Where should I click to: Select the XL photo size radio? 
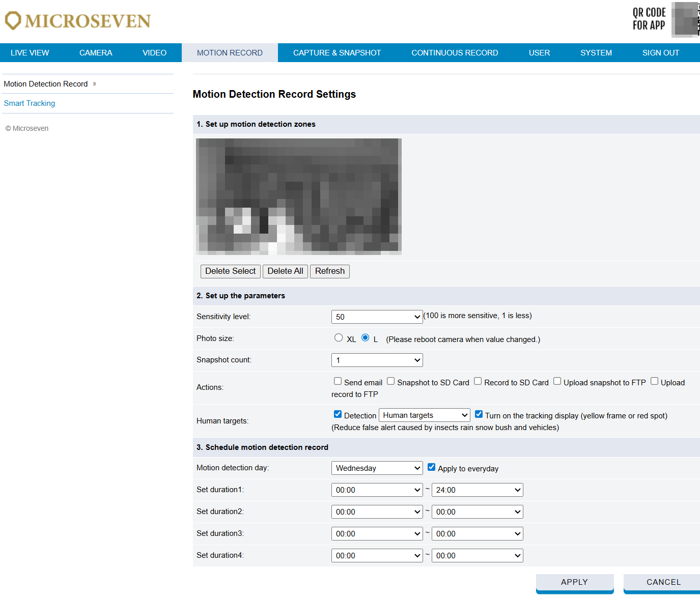click(339, 338)
